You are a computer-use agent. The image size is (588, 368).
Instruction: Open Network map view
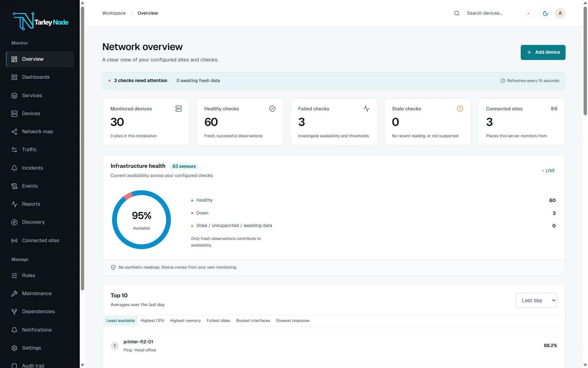click(x=40, y=131)
